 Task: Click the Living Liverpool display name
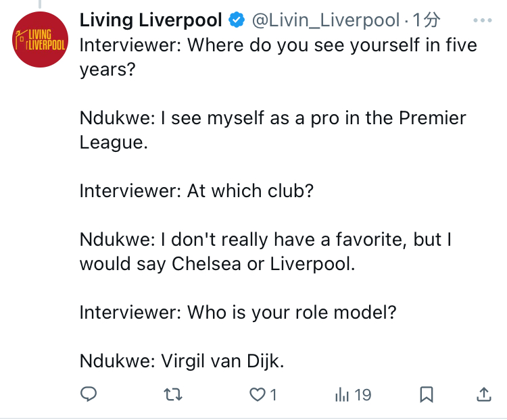[151, 20]
